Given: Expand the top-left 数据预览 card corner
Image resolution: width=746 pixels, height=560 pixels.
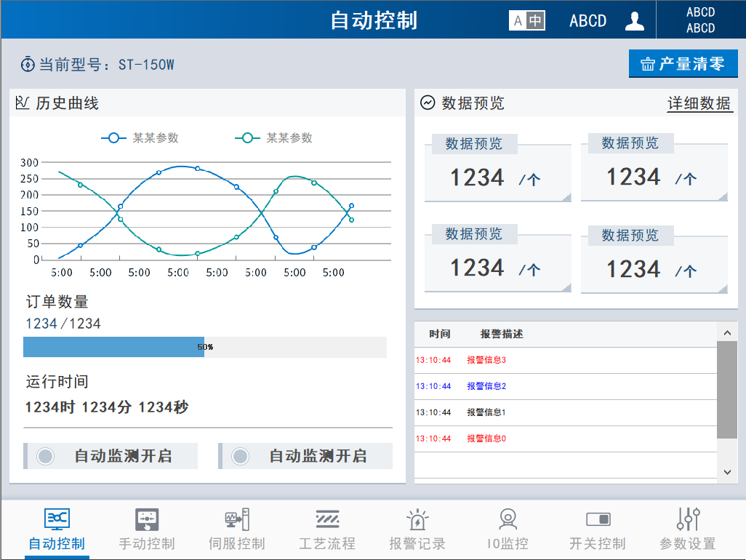Looking at the screenshot, I should (x=566, y=197).
